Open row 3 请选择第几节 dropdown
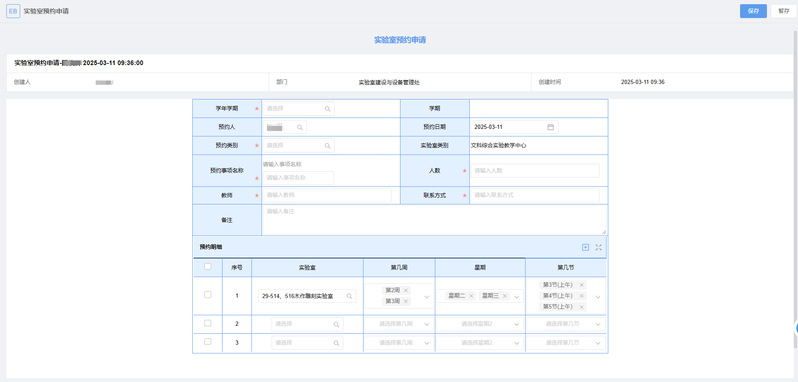The image size is (798, 382). (566, 343)
